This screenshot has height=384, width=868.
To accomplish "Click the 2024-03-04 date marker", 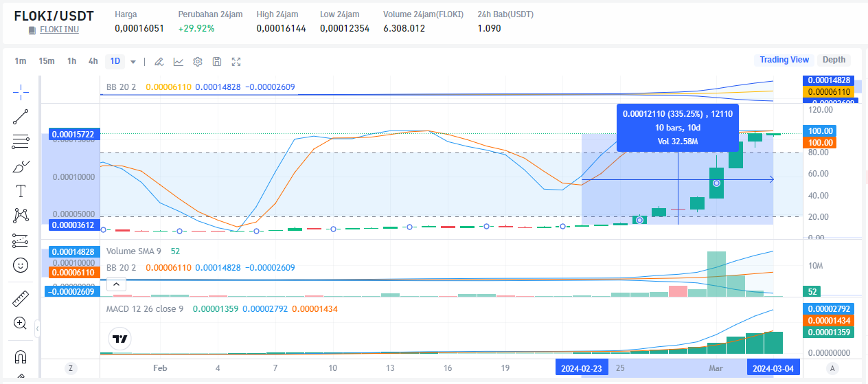I will click(x=774, y=369).
